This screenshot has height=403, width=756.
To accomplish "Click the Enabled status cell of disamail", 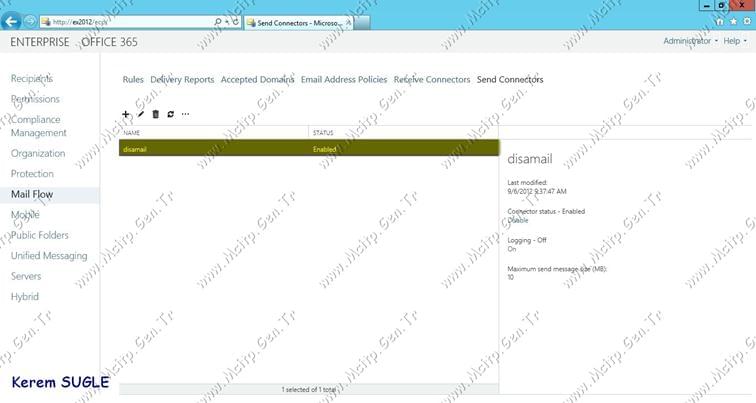I will pyautogui.click(x=324, y=149).
